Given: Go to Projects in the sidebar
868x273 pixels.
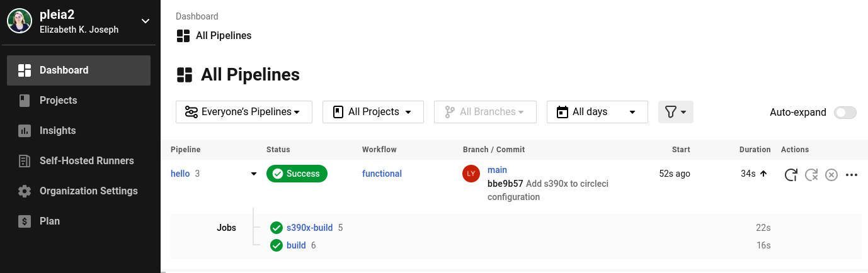Looking at the screenshot, I should 58,101.
